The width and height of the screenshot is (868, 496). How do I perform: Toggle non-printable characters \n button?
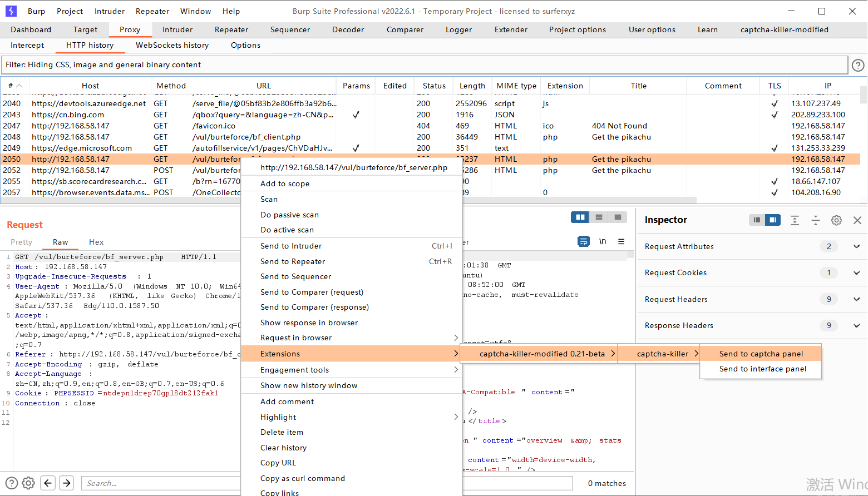coord(603,241)
